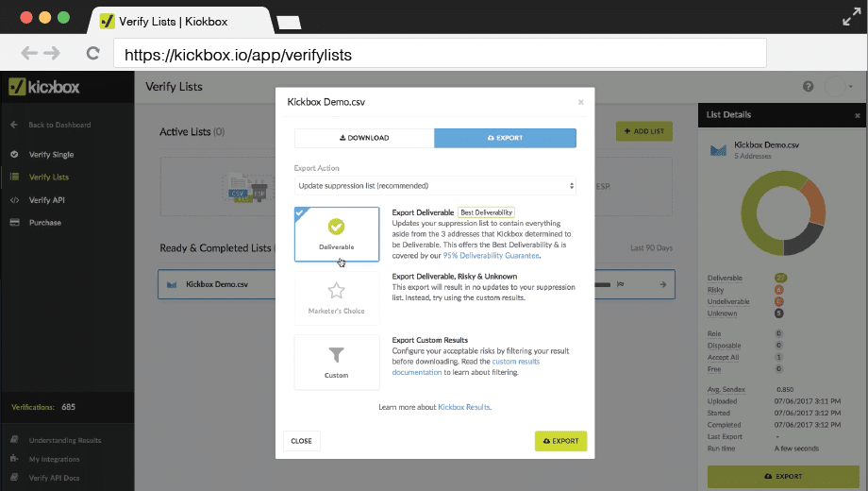The width and height of the screenshot is (868, 491).
Task: Click the Unknown count badge
Action: click(x=779, y=313)
